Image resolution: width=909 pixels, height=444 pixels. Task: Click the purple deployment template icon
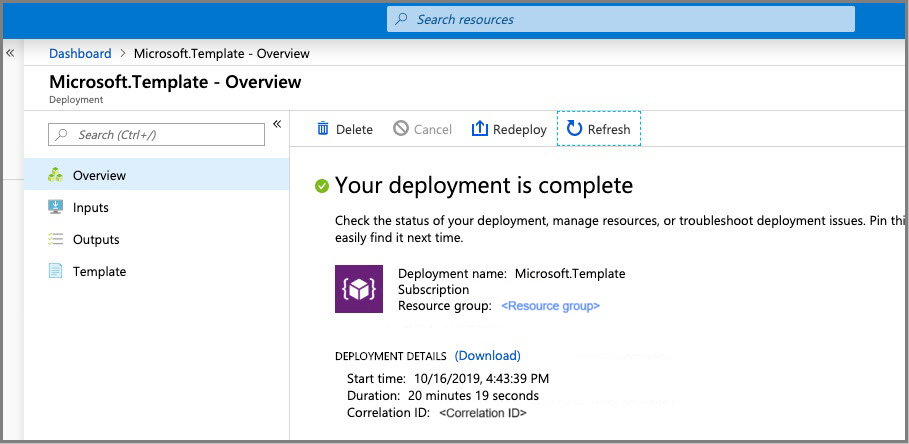pos(358,289)
